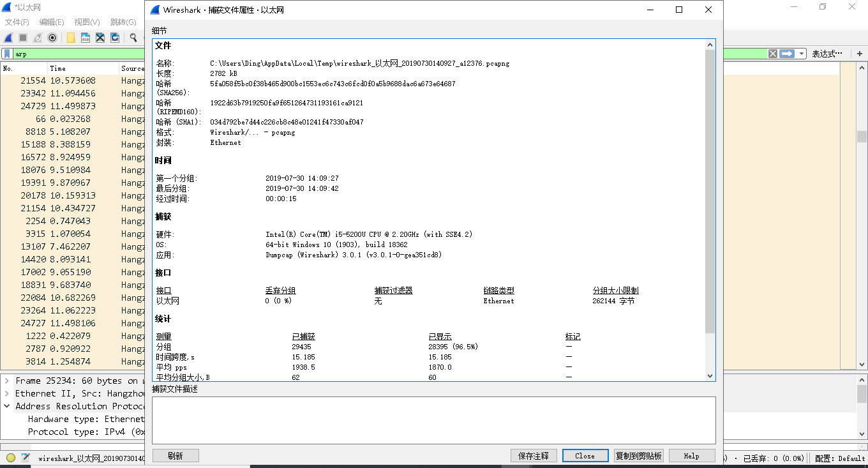
Task: Click the 刷新 button in the properties dialog
Action: click(x=176, y=456)
